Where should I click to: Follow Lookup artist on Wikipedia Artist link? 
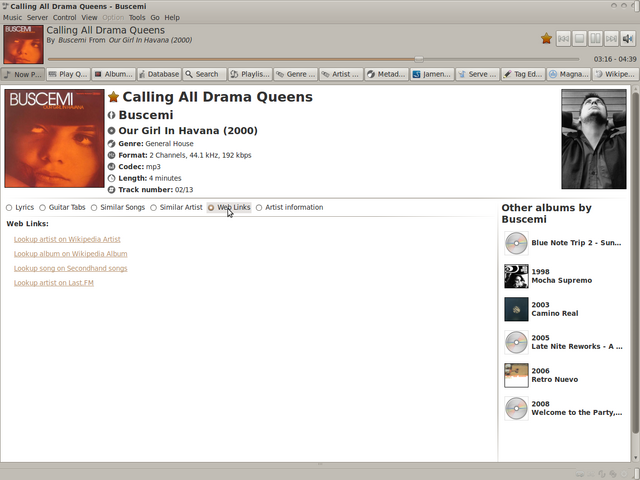67,239
